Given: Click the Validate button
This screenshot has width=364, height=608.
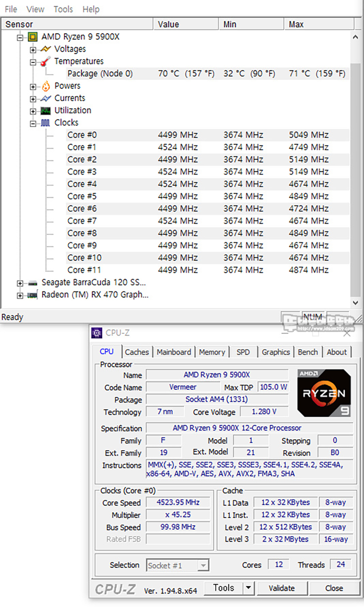Looking at the screenshot, I should [282, 588].
